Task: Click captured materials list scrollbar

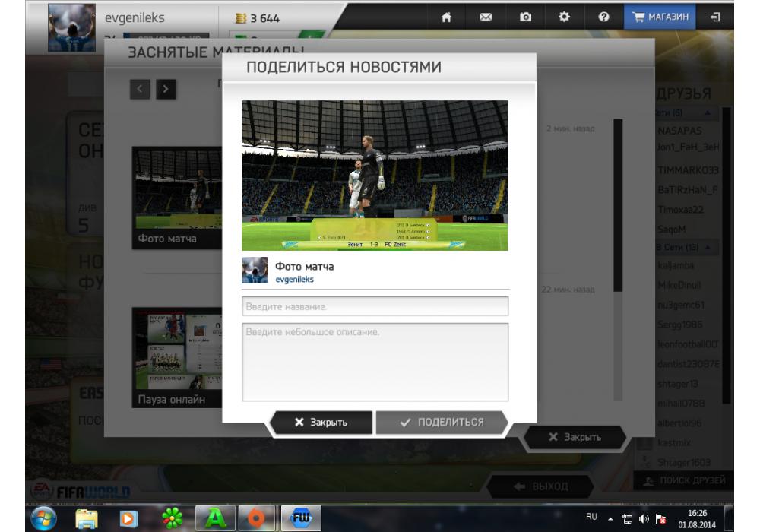Action: 618,204
